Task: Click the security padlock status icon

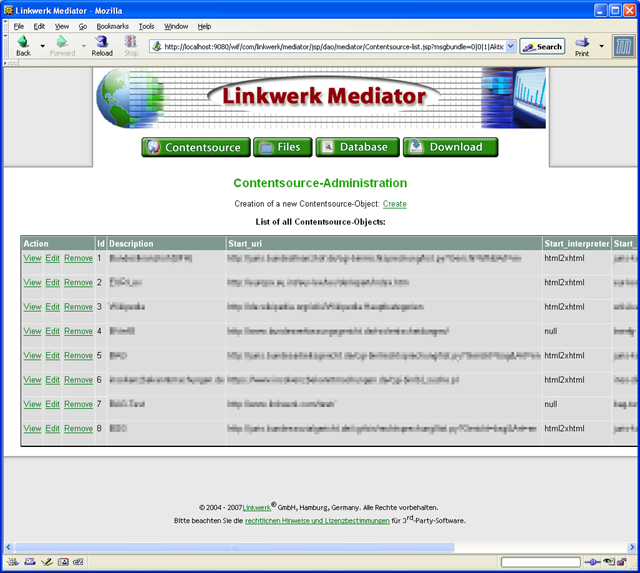Action: coord(622,562)
